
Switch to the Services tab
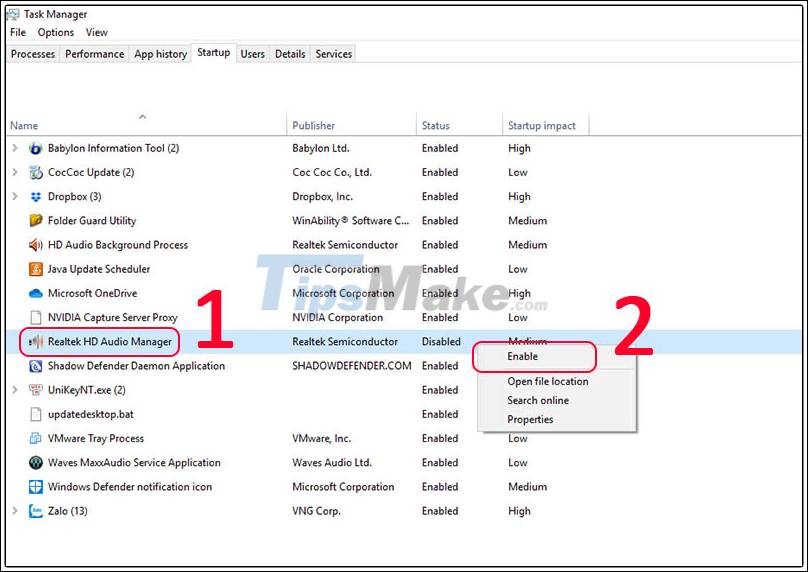pos(333,54)
